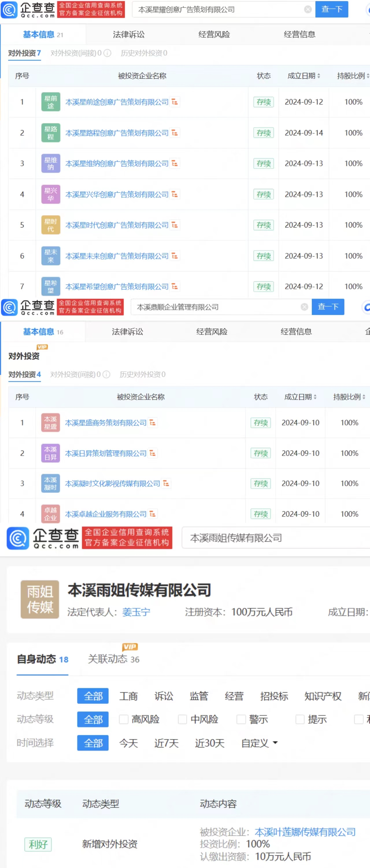Filter dynamics by 诉讼 type
370x868 pixels.
164,696
